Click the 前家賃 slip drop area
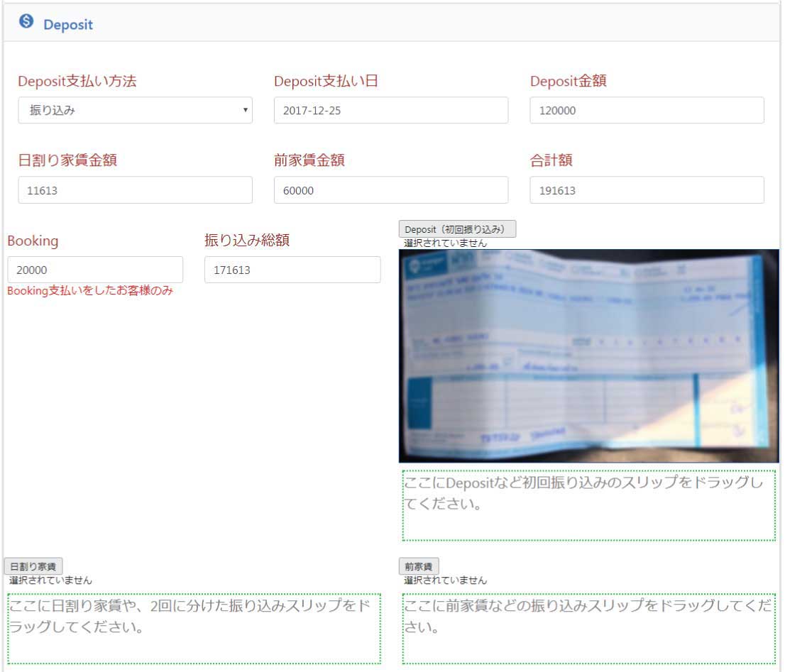The height and width of the screenshot is (672, 785). click(588, 629)
